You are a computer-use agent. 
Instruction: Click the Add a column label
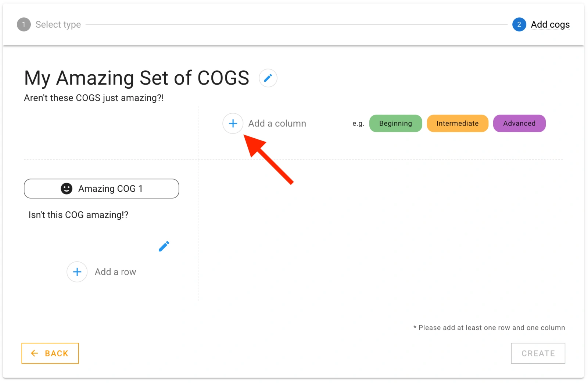[x=277, y=123]
